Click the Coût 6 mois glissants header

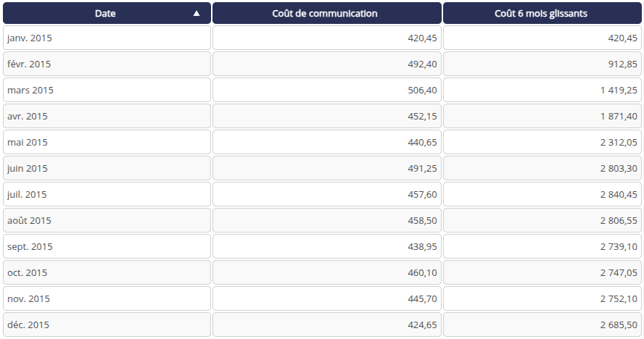coord(542,13)
